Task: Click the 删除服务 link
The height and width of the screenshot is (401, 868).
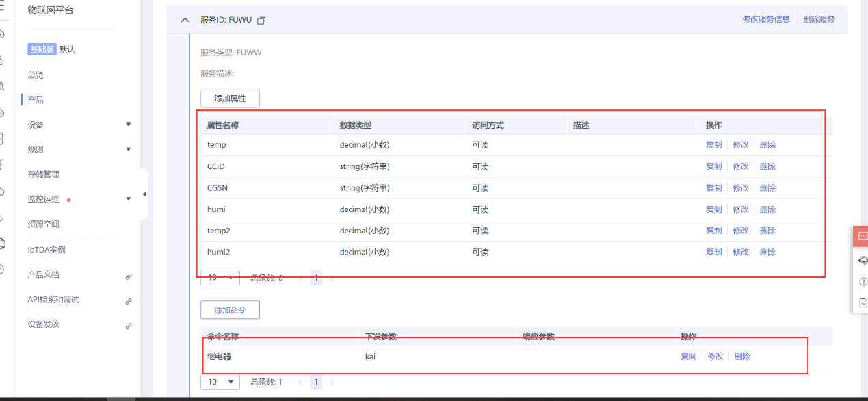Action: 819,19
